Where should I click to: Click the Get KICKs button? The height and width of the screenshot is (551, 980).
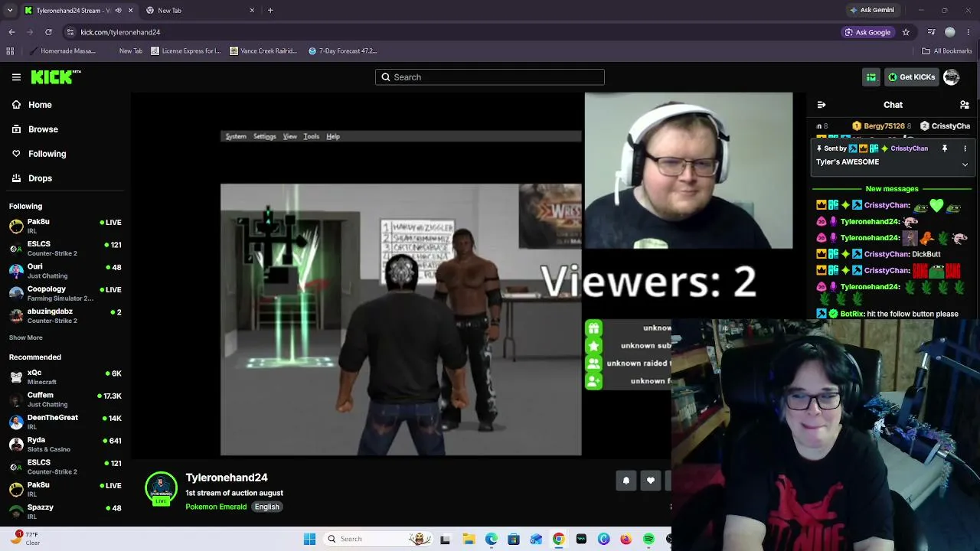(x=911, y=77)
